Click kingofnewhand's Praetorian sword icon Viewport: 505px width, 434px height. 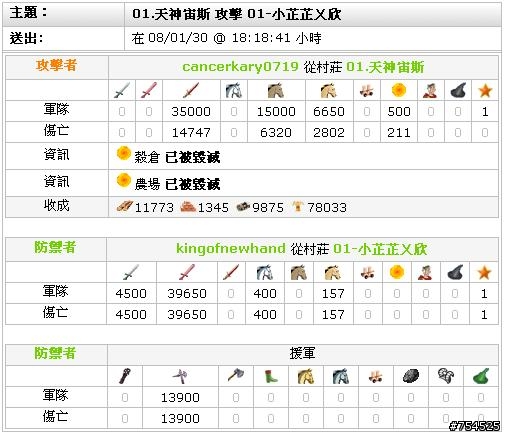pyautogui.click(x=187, y=272)
